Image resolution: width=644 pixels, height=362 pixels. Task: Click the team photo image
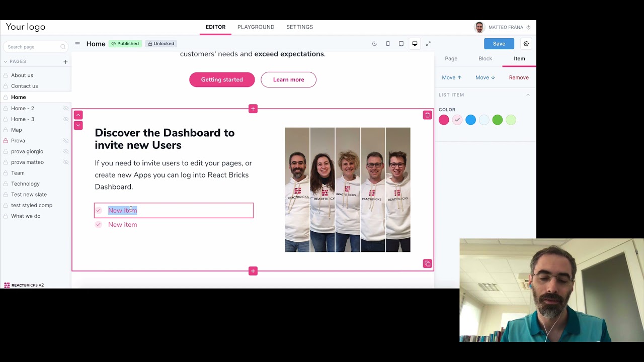348,190
